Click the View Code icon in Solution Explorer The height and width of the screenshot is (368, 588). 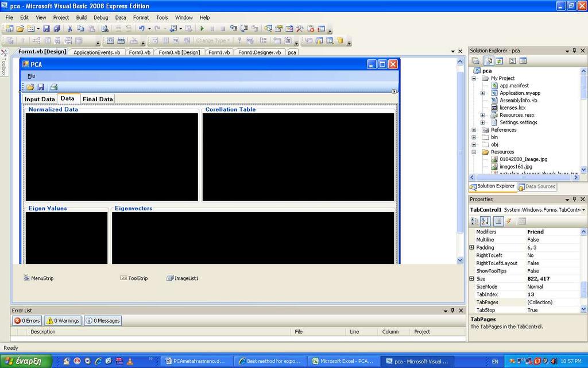[513, 61]
